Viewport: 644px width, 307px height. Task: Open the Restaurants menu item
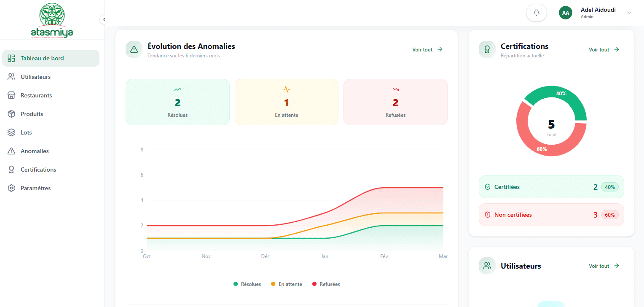point(36,95)
